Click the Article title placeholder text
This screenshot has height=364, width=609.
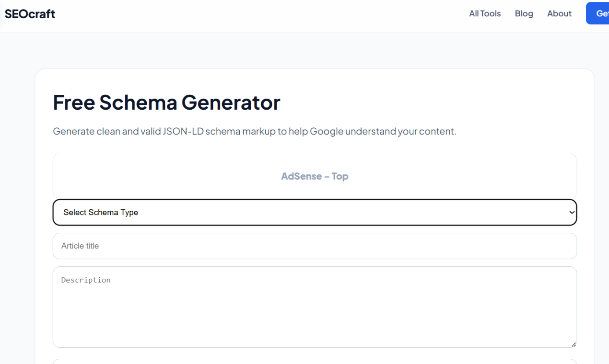point(80,246)
